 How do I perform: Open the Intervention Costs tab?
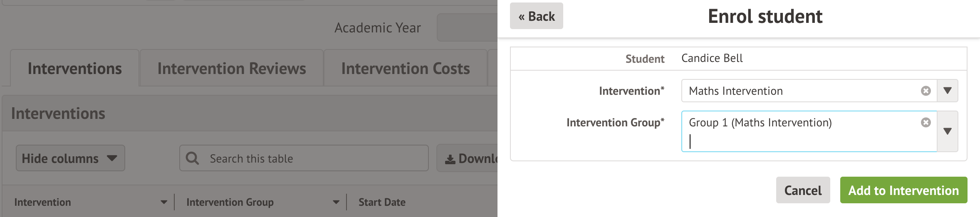coord(406,69)
